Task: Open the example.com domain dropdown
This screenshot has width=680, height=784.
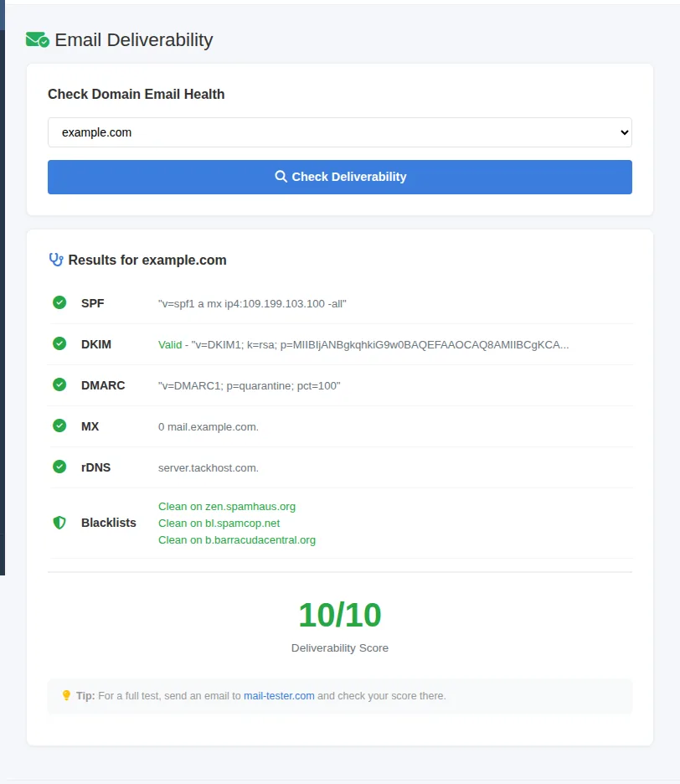Action: [340, 132]
